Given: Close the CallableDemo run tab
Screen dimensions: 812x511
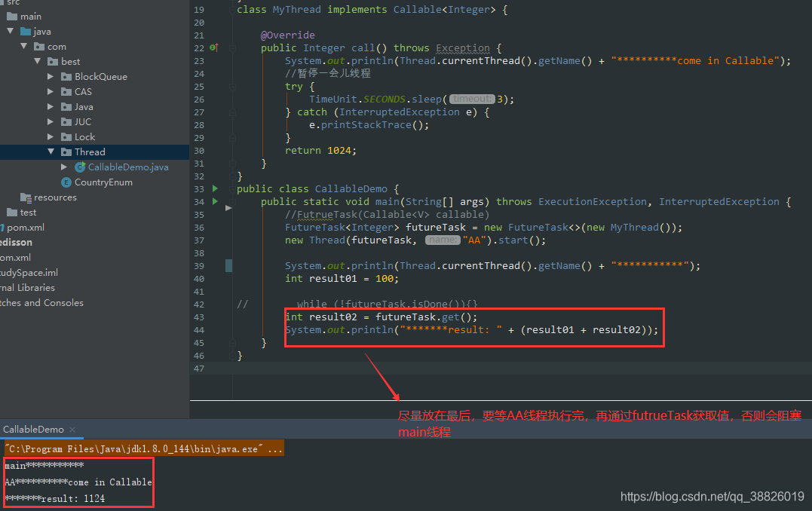Looking at the screenshot, I should pyautogui.click(x=72, y=429).
